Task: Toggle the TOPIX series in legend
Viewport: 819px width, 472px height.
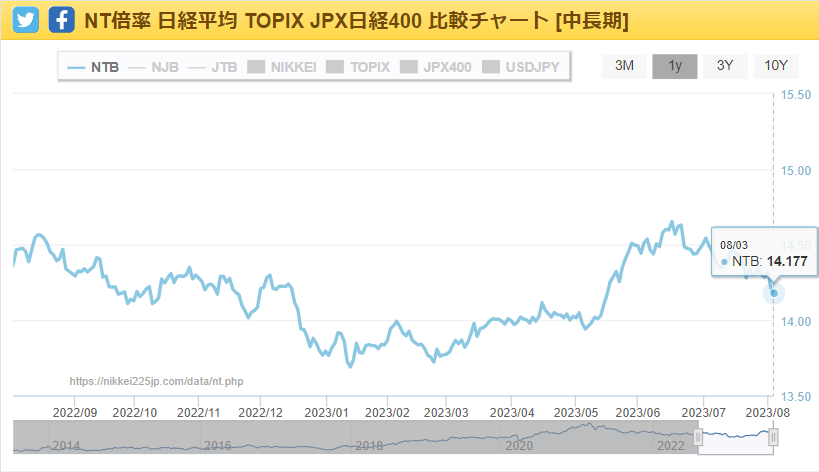Action: coord(358,67)
